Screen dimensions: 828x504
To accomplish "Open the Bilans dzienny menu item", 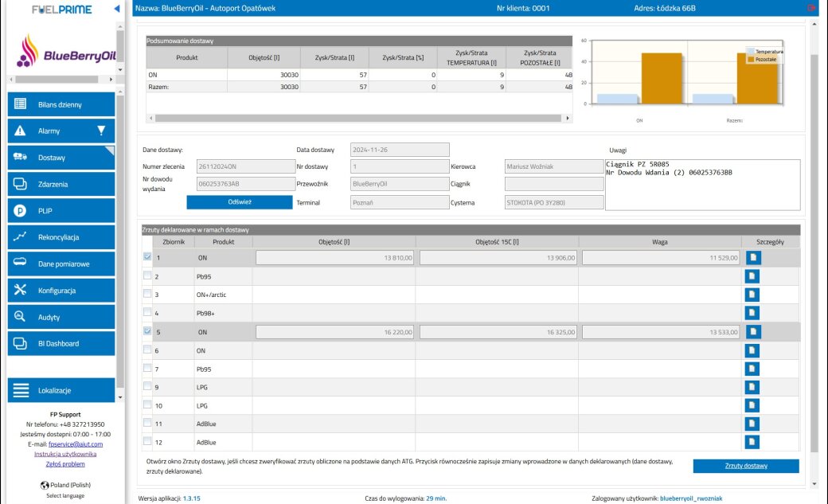I will (61, 104).
